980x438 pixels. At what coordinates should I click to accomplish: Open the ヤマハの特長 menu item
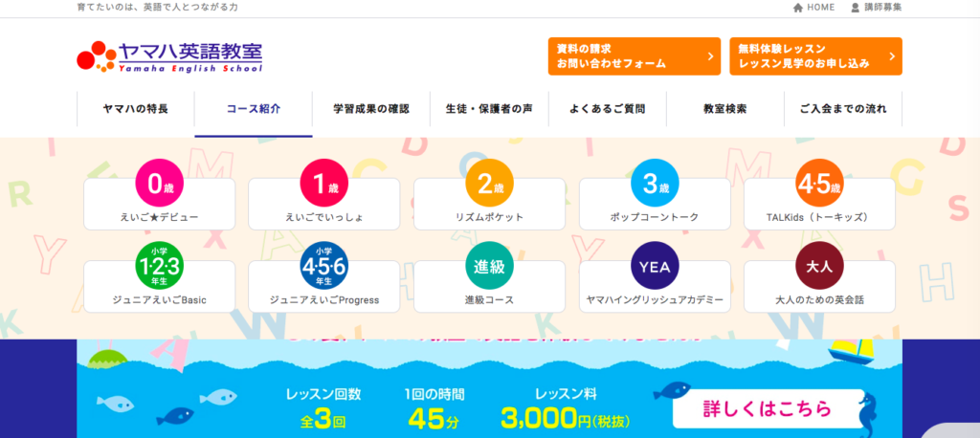(x=136, y=109)
